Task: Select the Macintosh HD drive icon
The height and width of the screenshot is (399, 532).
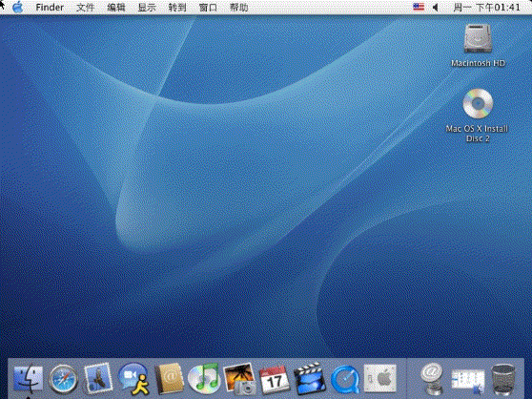Action: coord(478,39)
